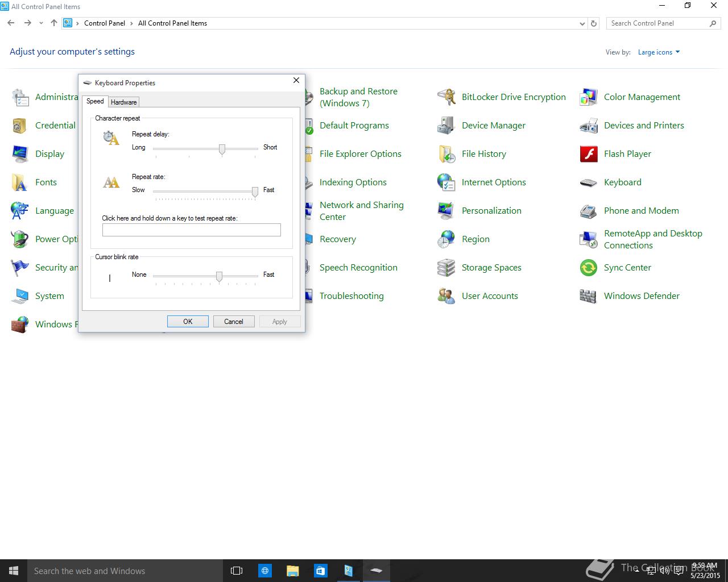
Task: Click the Repeat delay slider thumb
Action: [222, 149]
